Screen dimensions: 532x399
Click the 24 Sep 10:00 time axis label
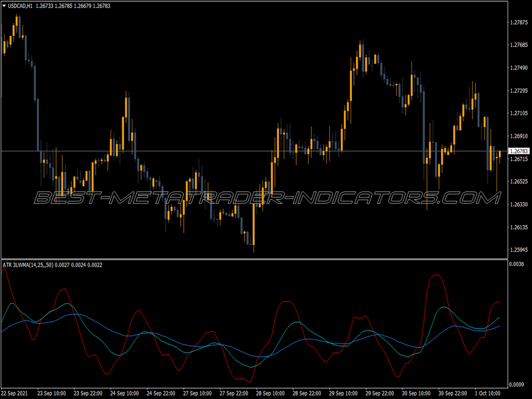tap(124, 393)
